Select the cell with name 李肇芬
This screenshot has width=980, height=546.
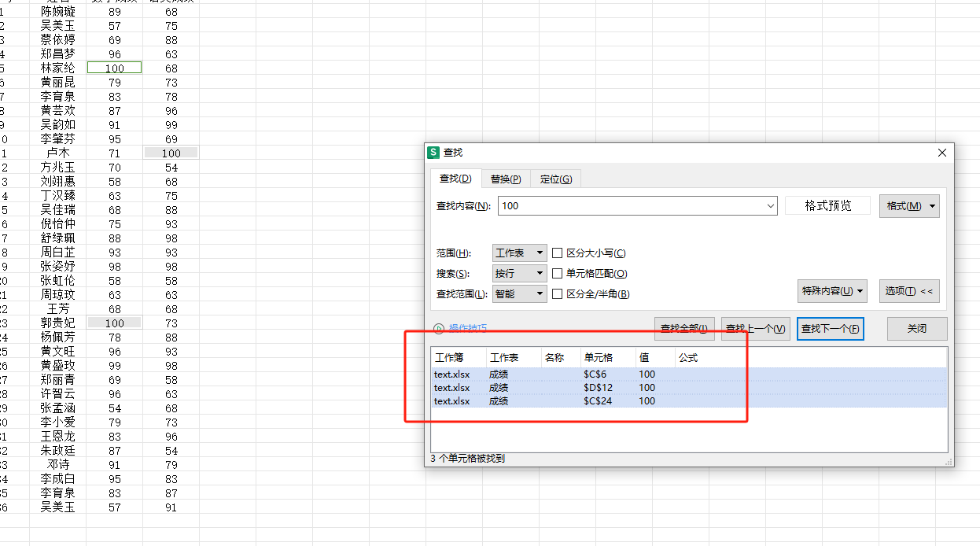[x=58, y=139]
